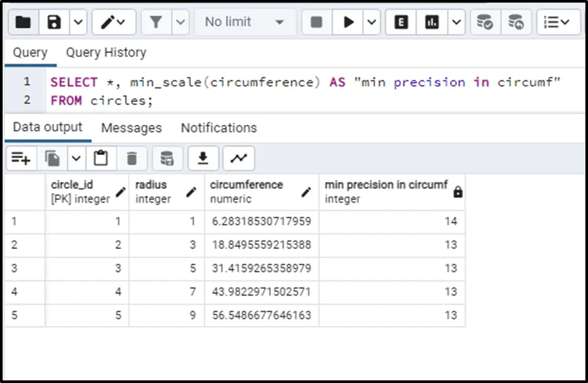Click the Commit database icon

pyautogui.click(x=485, y=22)
